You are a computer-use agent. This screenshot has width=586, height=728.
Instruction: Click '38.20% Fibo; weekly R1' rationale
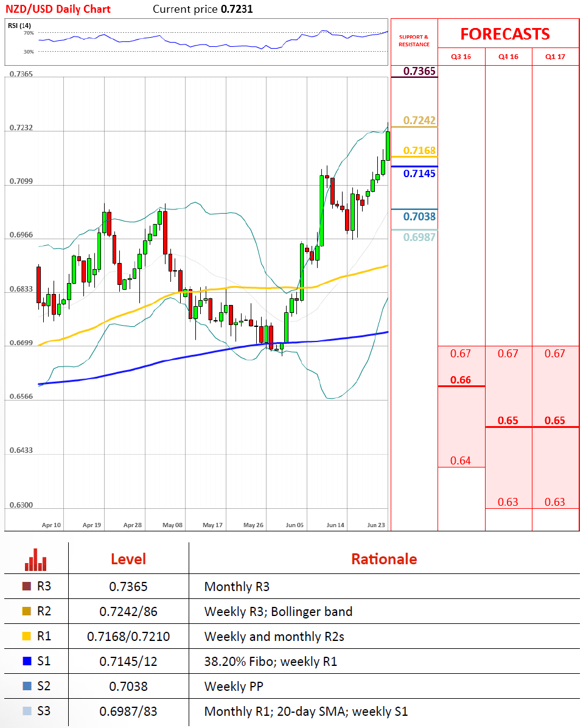click(x=271, y=662)
